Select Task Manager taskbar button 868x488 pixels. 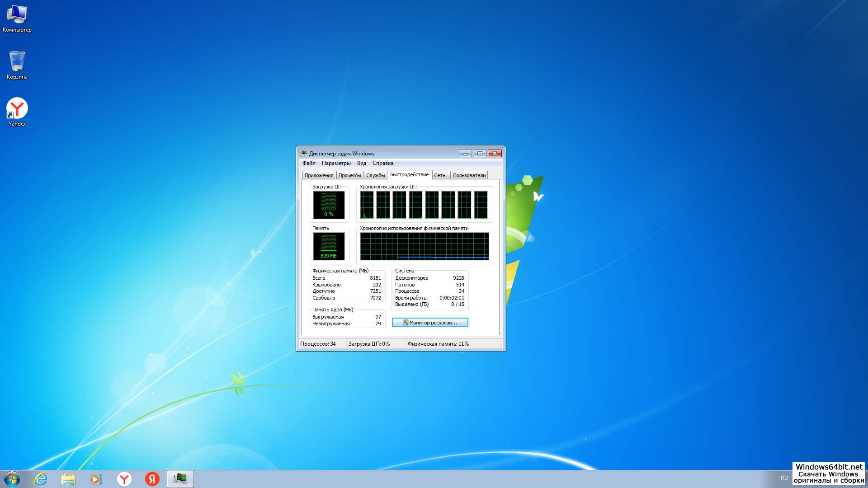180,479
